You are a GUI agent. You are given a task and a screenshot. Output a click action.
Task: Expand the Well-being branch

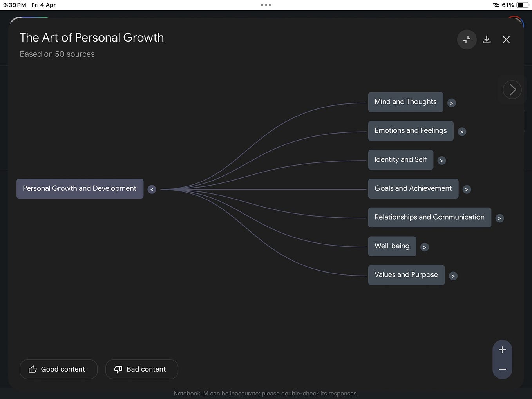(425, 247)
